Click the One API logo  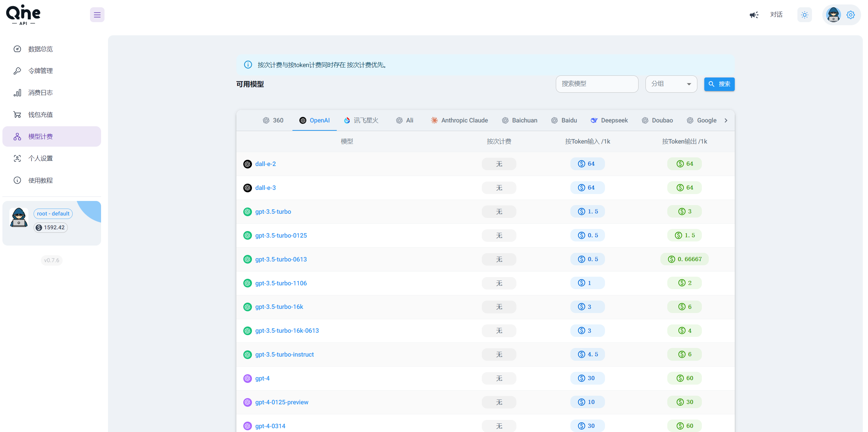[23, 15]
